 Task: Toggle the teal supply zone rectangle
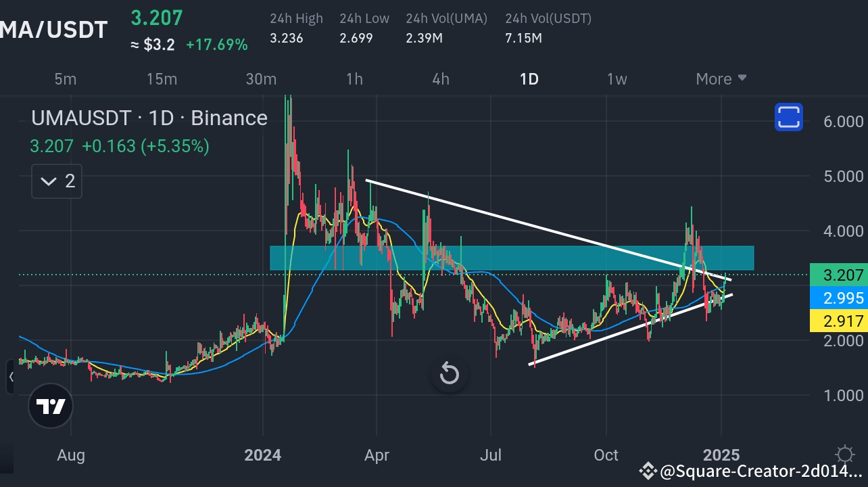[x=512, y=257]
